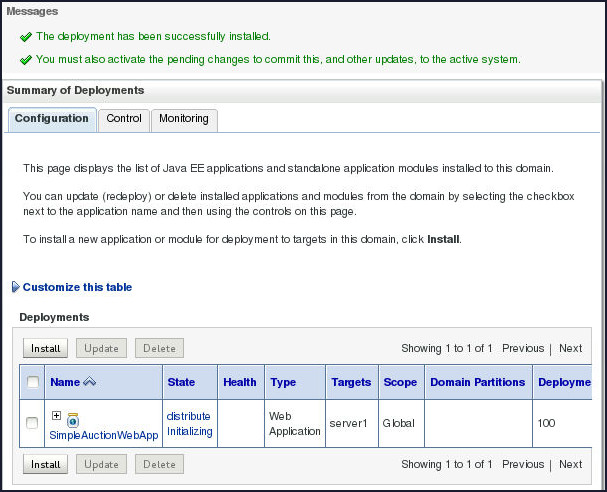Click the bottom Showing 1 to 1 of 1 text
607x492 pixels.
point(447,464)
